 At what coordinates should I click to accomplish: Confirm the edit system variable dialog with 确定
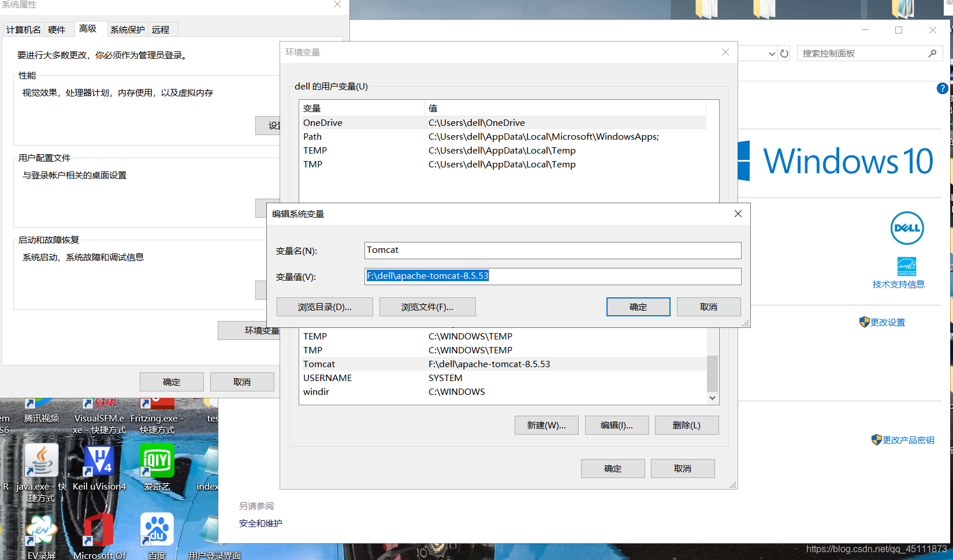pos(638,307)
